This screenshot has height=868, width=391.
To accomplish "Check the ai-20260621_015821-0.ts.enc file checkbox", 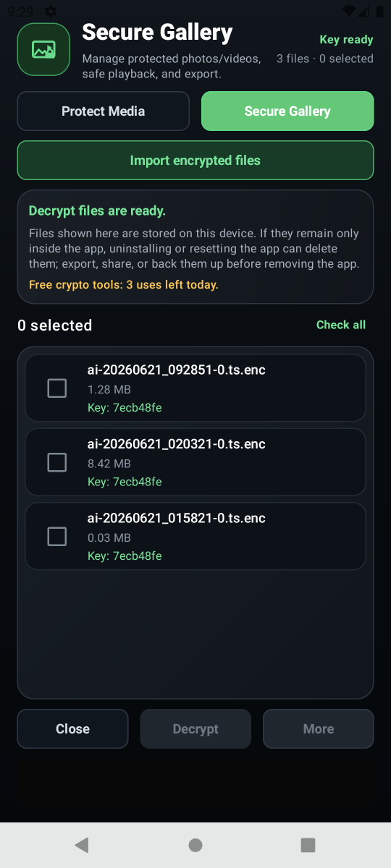I will (x=57, y=537).
